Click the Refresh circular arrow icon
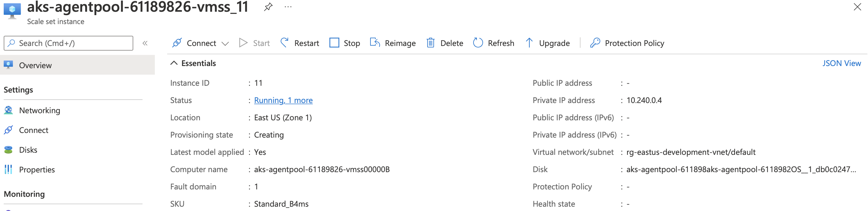 pyautogui.click(x=478, y=43)
